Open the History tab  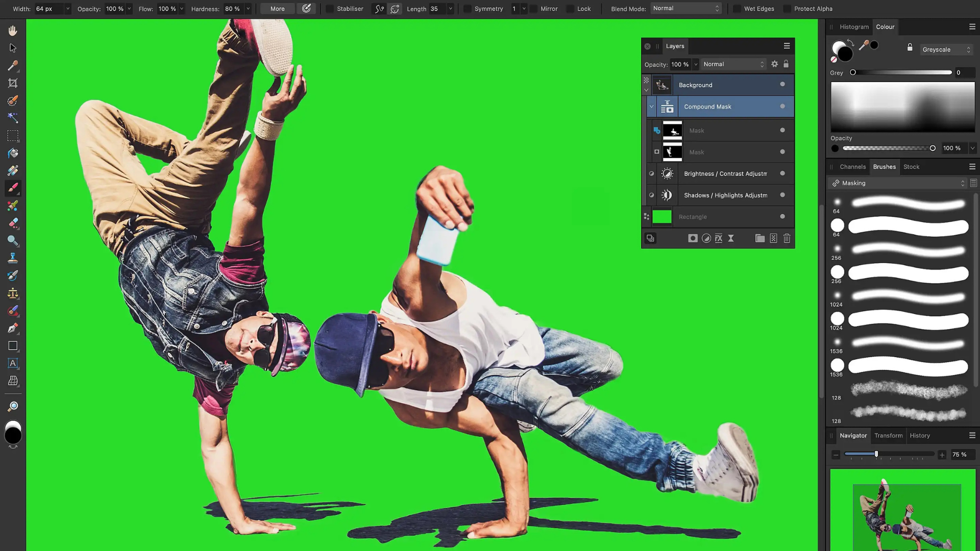click(920, 436)
